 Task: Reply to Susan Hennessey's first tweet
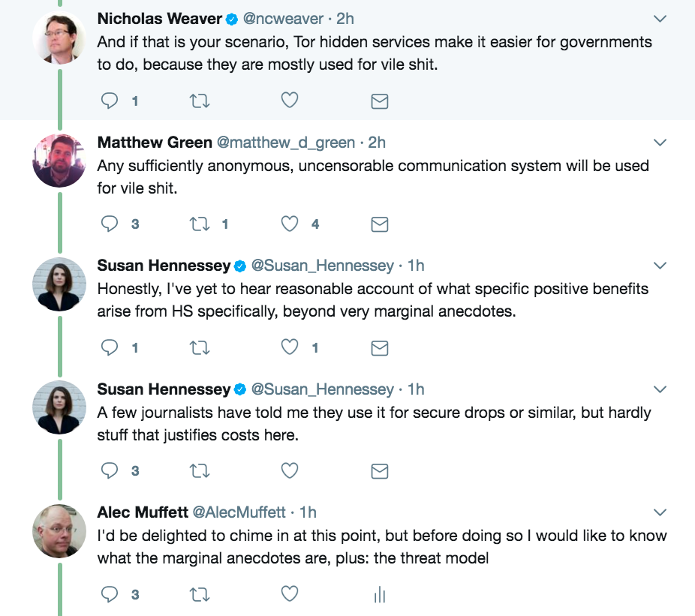tap(110, 347)
